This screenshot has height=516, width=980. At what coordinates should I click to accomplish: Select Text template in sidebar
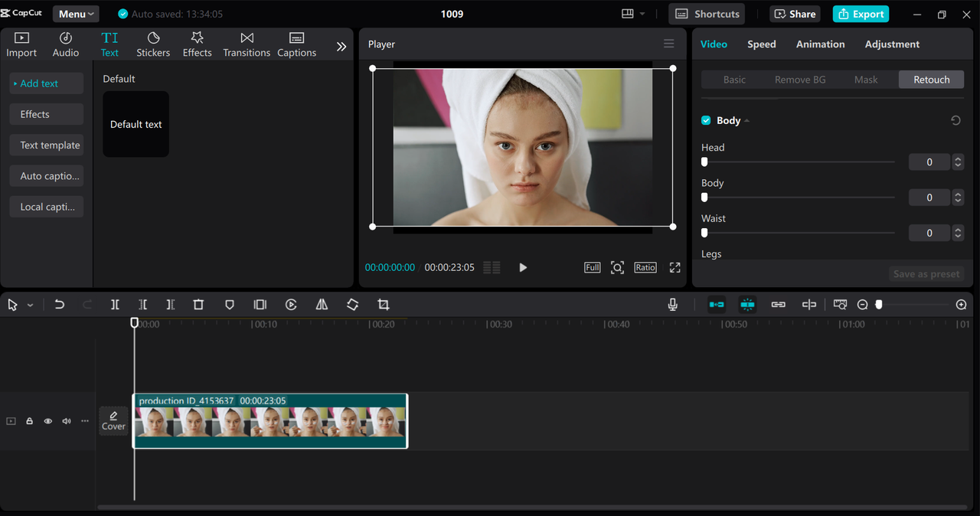47,145
